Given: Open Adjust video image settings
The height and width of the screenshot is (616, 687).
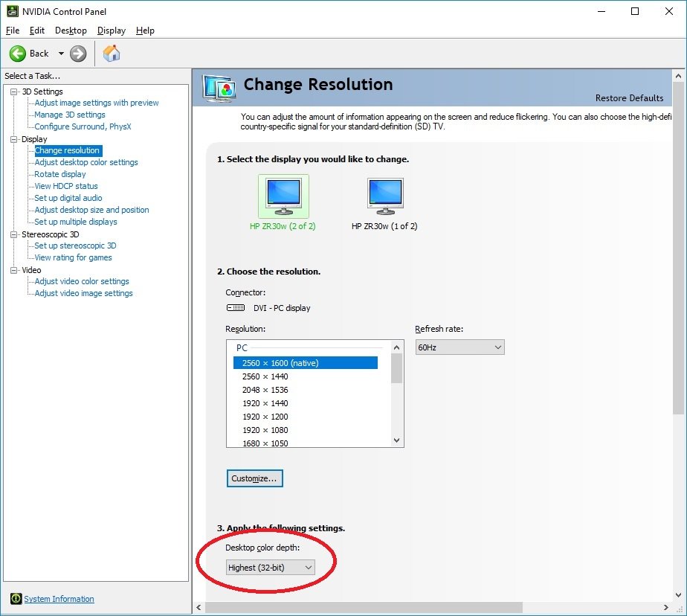Looking at the screenshot, I should tap(83, 293).
